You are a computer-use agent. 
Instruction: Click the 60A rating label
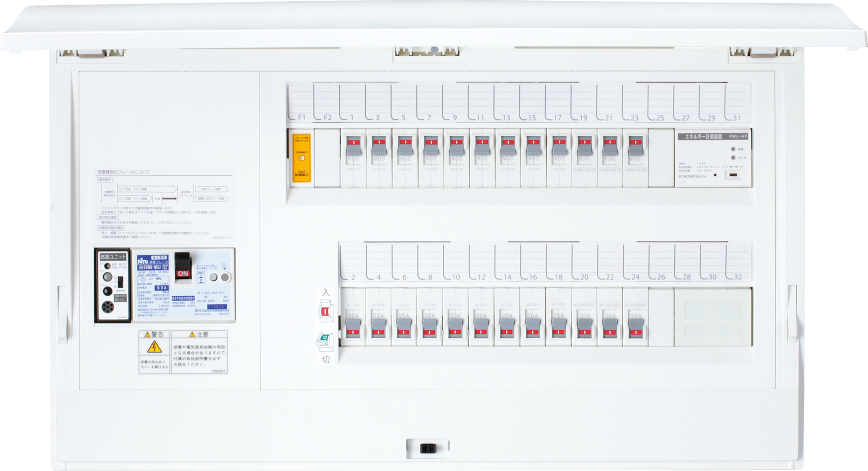point(162,288)
